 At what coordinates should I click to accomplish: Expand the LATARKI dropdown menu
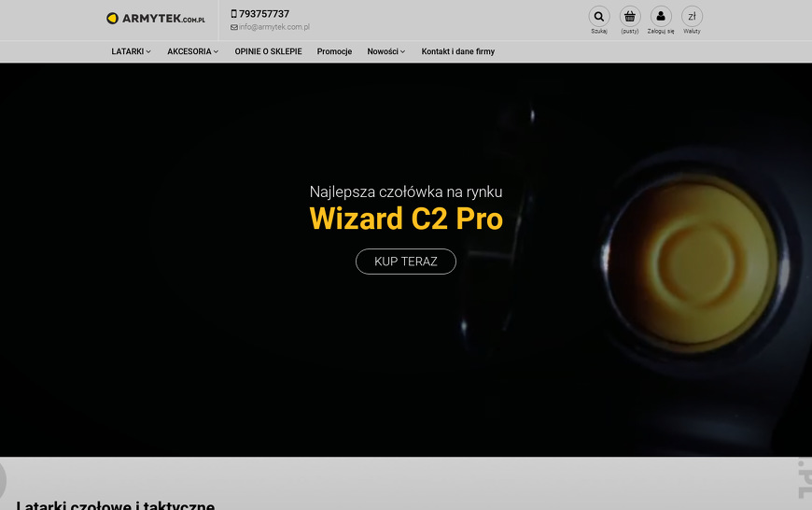pyautogui.click(x=131, y=51)
